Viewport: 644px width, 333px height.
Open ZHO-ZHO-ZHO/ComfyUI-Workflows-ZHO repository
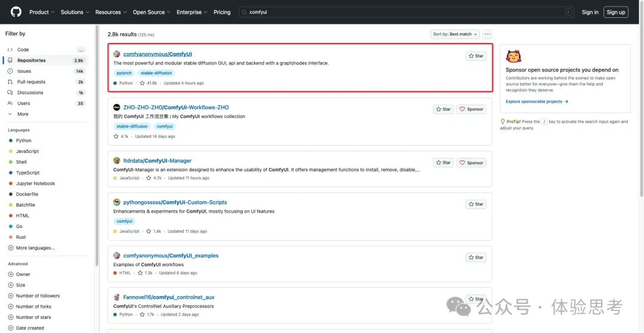point(176,107)
